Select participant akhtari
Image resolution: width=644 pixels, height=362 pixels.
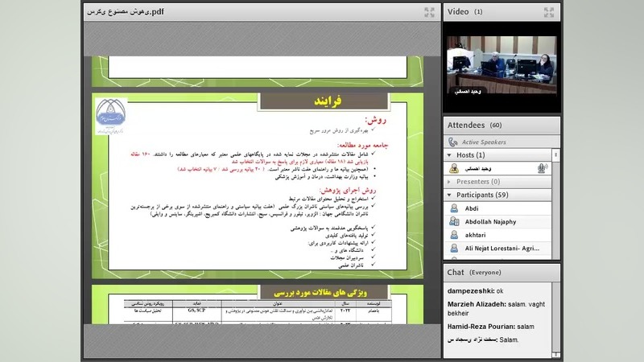(x=497, y=235)
